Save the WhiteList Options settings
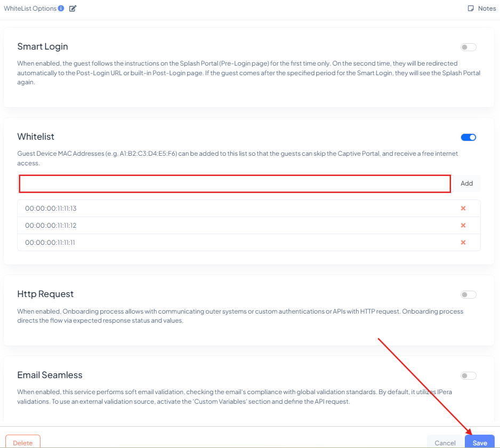 tap(479, 443)
